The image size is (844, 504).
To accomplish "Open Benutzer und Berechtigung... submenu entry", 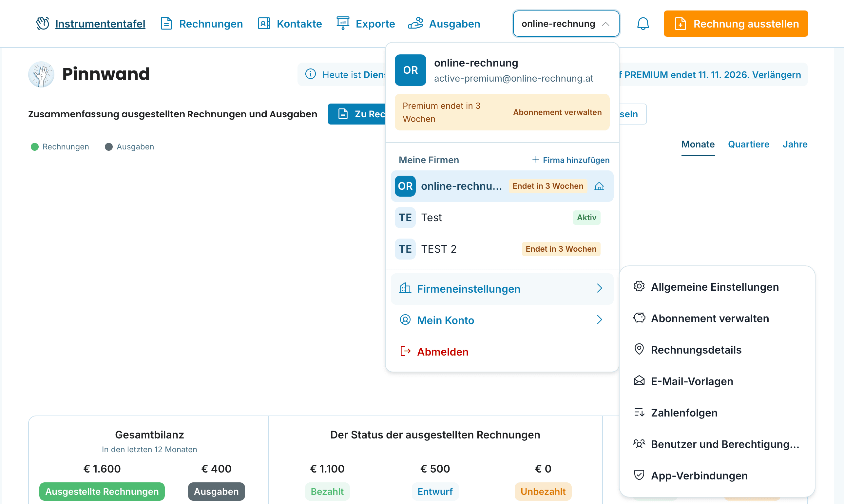I will (x=717, y=444).
